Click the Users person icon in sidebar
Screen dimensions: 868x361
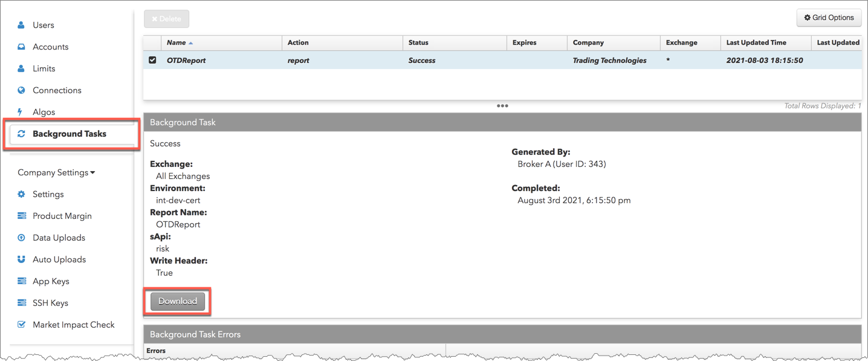[21, 25]
